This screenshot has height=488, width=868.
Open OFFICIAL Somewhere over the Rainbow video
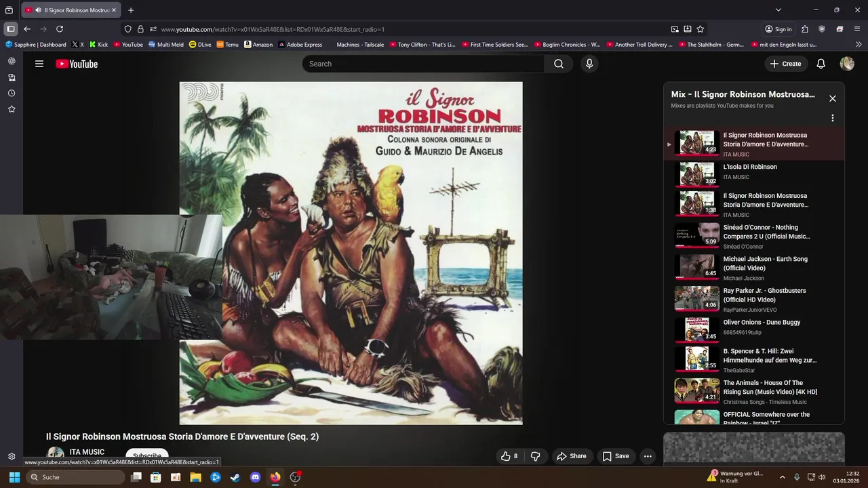(x=754, y=418)
